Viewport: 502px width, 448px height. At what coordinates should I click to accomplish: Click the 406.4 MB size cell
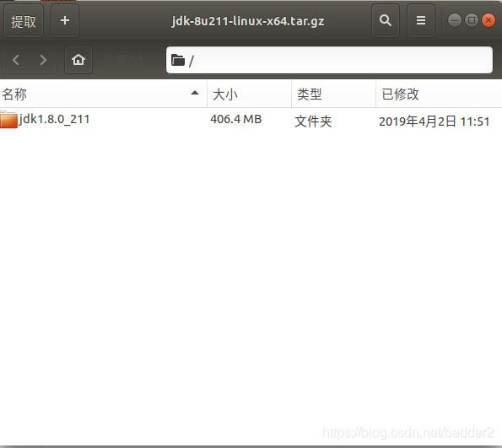coord(236,119)
